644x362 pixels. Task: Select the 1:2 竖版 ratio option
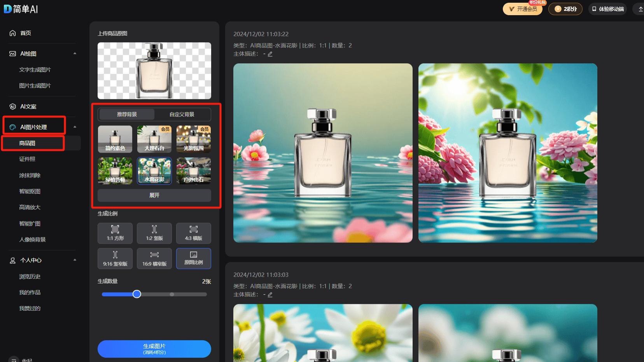click(154, 233)
